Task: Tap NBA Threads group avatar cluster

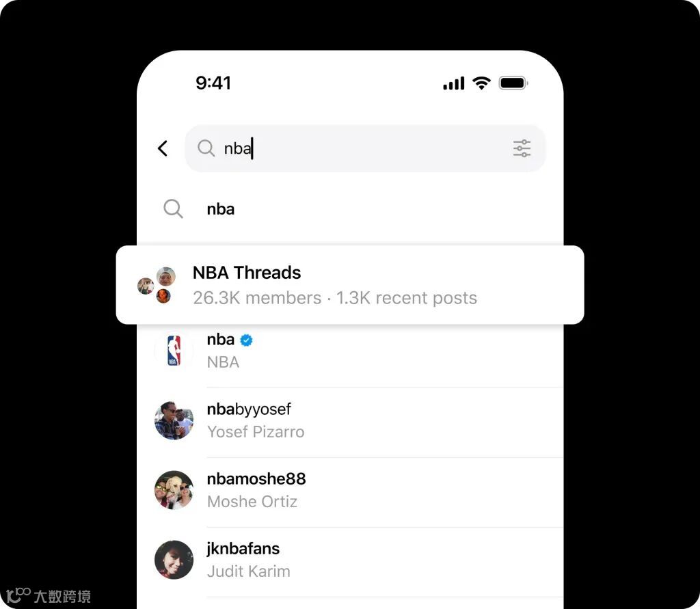Action: coord(157,285)
